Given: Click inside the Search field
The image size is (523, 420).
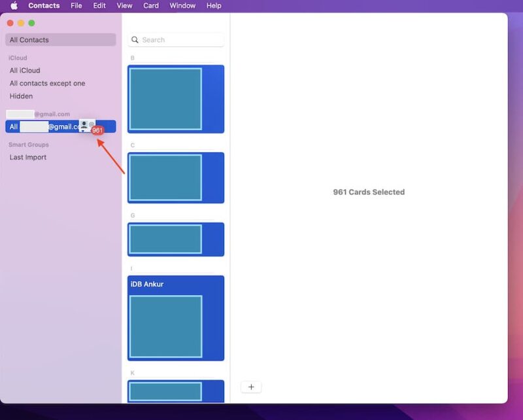Looking at the screenshot, I should coord(177,40).
